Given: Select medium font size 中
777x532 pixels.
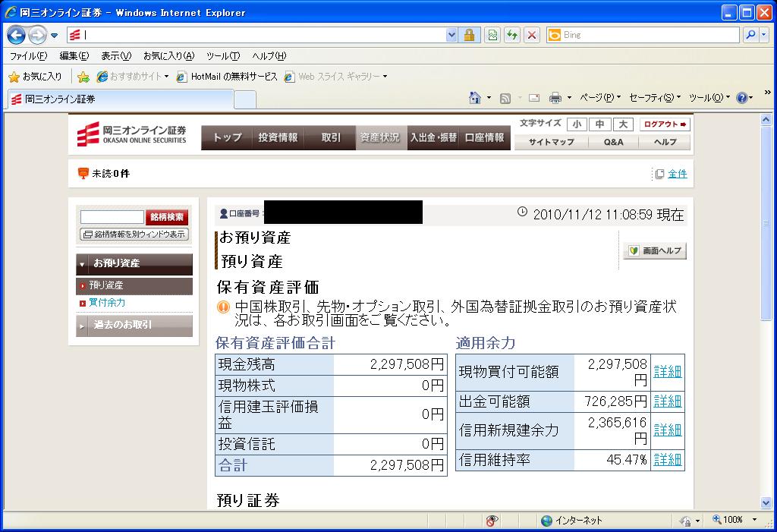Looking at the screenshot, I should click(x=599, y=124).
